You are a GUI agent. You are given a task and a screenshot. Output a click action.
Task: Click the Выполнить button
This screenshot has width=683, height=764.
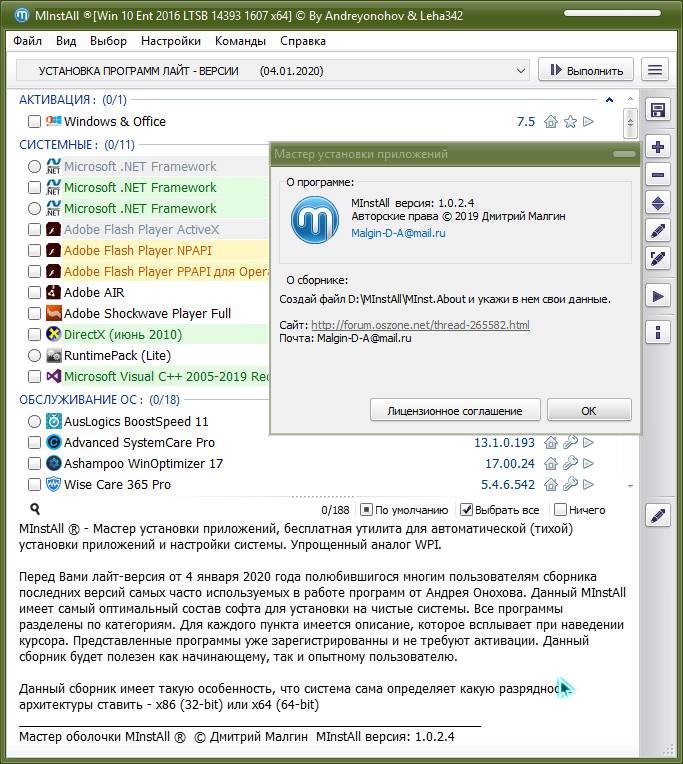586,70
